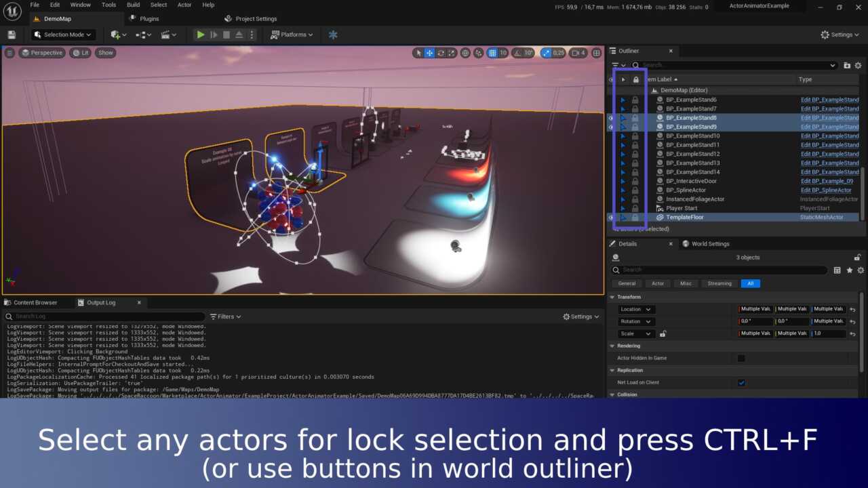Image resolution: width=868 pixels, height=488 pixels.
Task: Click the stop simulation square icon
Action: pyautogui.click(x=226, y=35)
